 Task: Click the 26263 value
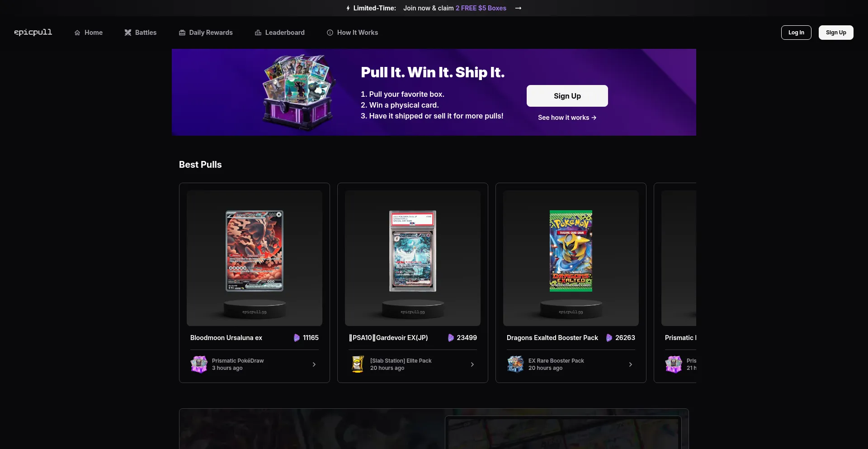pyautogui.click(x=625, y=338)
